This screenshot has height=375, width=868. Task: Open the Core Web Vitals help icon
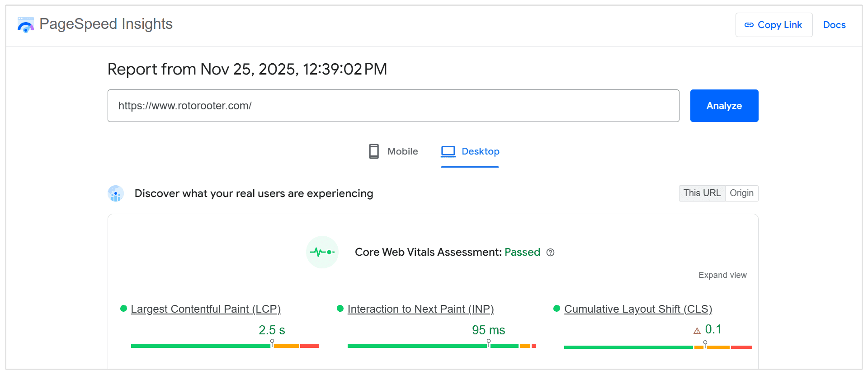550,253
